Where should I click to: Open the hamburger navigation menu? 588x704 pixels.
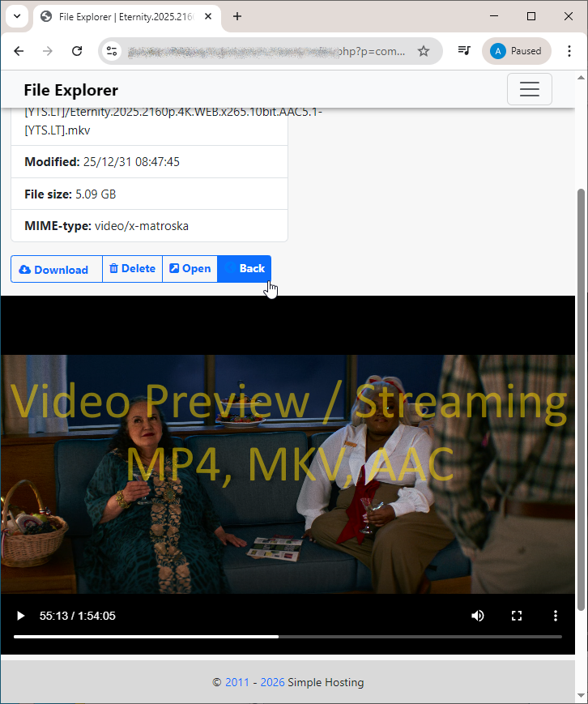[530, 89]
